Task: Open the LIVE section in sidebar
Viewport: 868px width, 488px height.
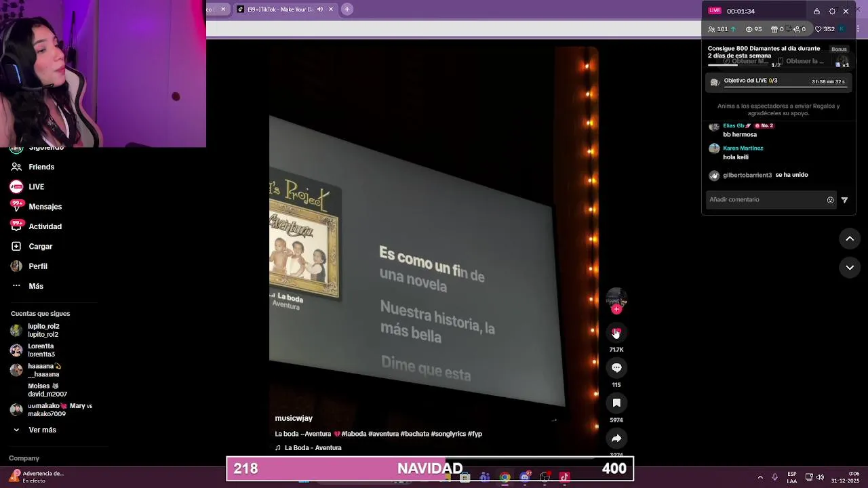Action: point(27,186)
